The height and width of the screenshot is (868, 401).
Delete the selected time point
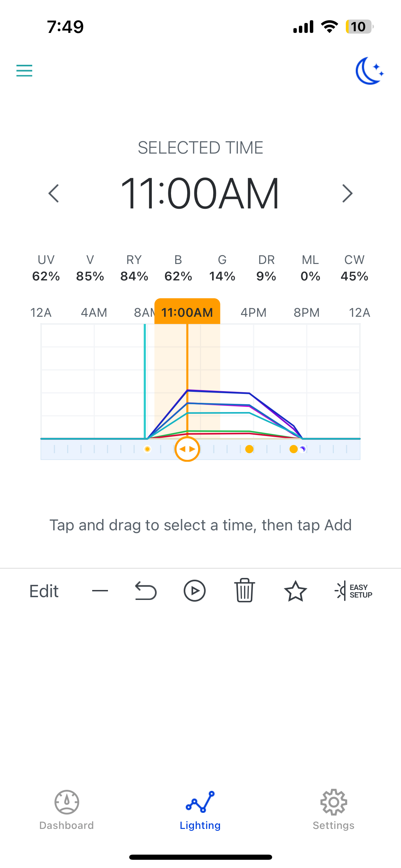[x=244, y=590]
